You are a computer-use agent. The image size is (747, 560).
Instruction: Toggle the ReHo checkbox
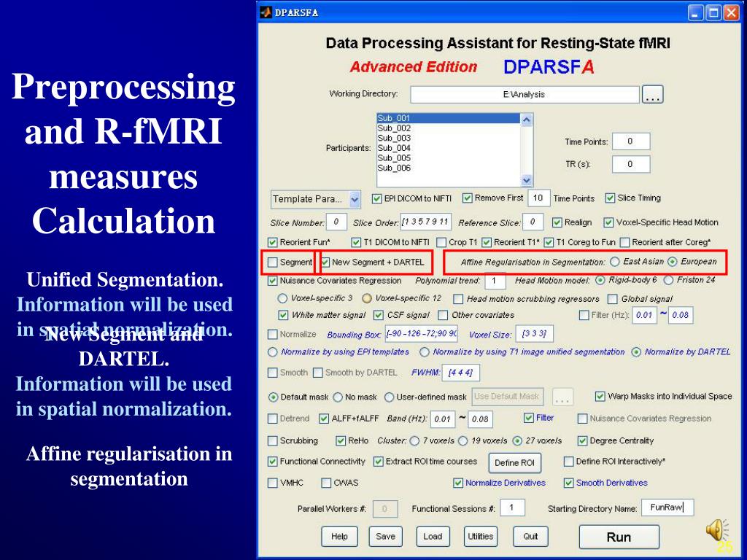tap(341, 441)
